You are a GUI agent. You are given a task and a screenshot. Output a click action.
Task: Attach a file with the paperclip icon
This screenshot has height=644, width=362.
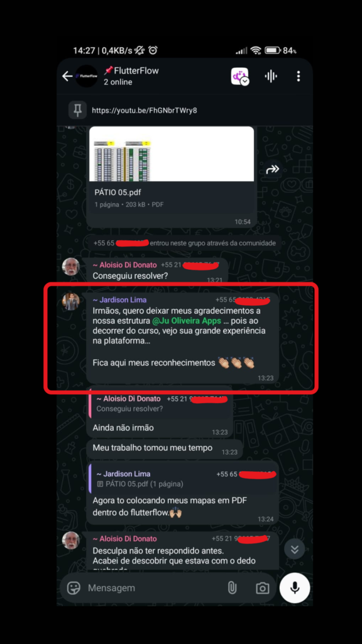(x=232, y=588)
